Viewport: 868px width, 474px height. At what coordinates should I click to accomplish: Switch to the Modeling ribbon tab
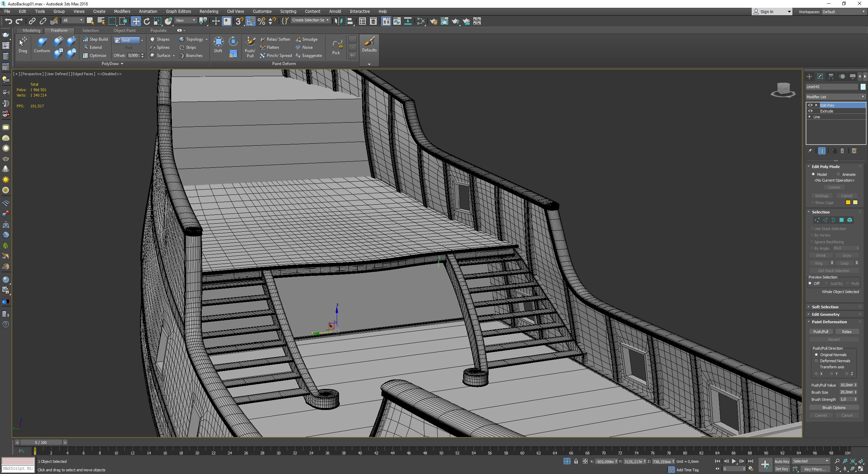pos(32,30)
